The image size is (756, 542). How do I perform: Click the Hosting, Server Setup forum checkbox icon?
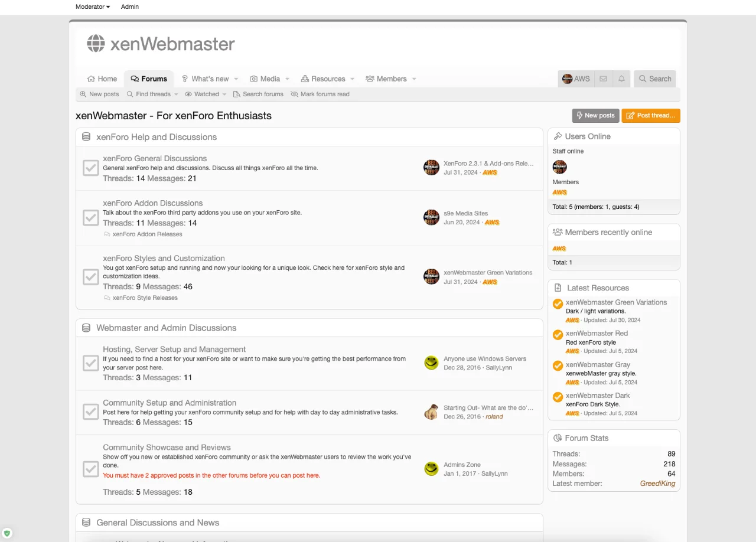point(90,363)
